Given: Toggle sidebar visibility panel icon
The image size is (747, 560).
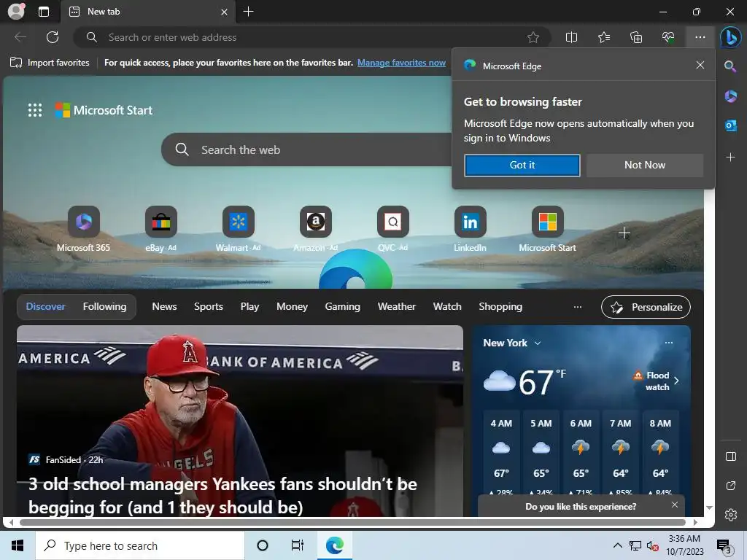Looking at the screenshot, I should point(730,456).
